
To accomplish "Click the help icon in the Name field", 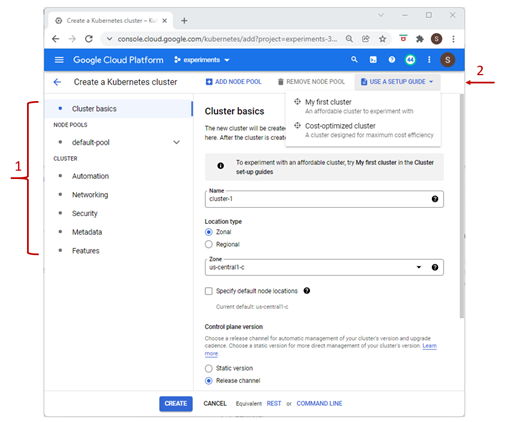I will pos(435,199).
